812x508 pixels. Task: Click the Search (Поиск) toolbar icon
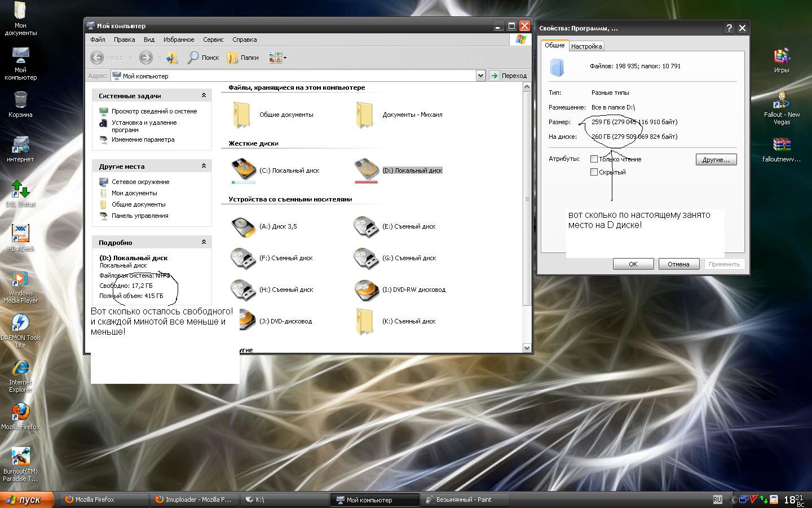[x=203, y=58]
